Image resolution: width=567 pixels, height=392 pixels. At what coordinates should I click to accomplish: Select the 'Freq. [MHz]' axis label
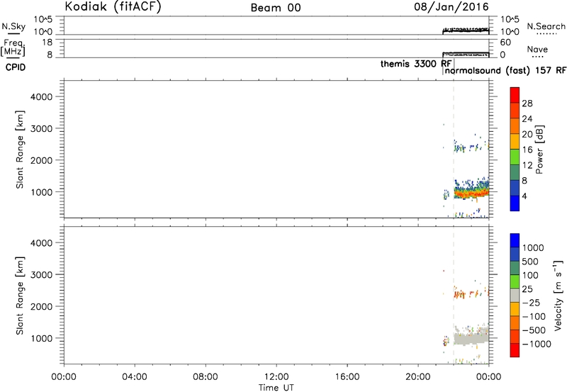pyautogui.click(x=13, y=47)
